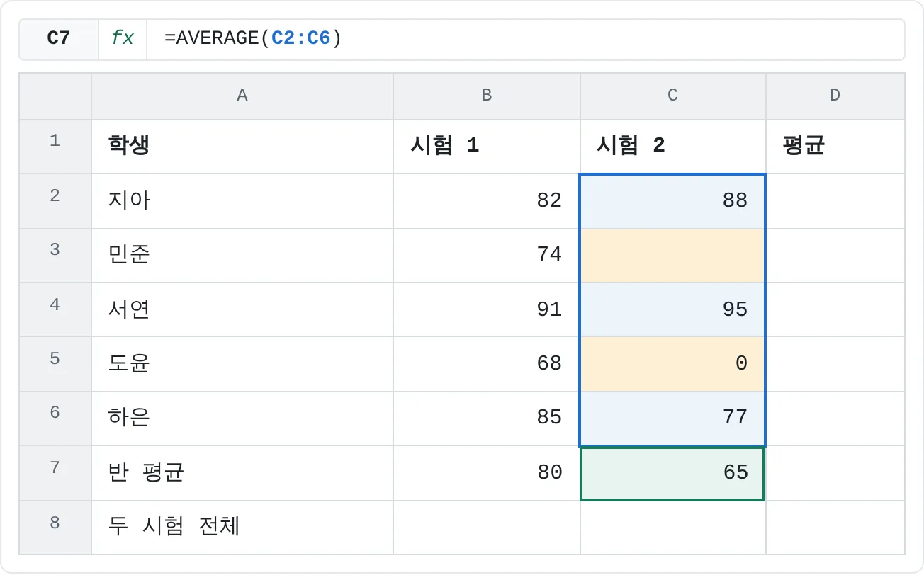924x575 pixels.
Task: Click the 도윤 name cell
Action: point(242,364)
